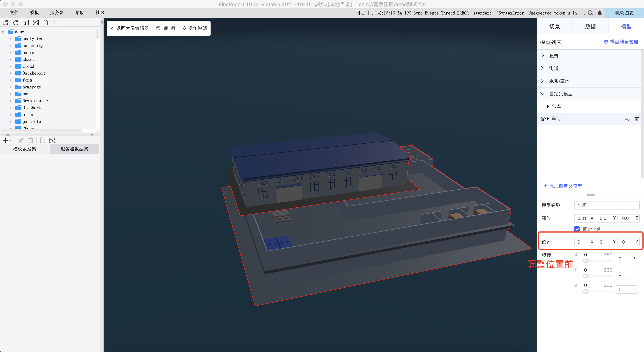The width and height of the screenshot is (644, 352).
Task: Click the new folder icon
Action: coord(6,23)
